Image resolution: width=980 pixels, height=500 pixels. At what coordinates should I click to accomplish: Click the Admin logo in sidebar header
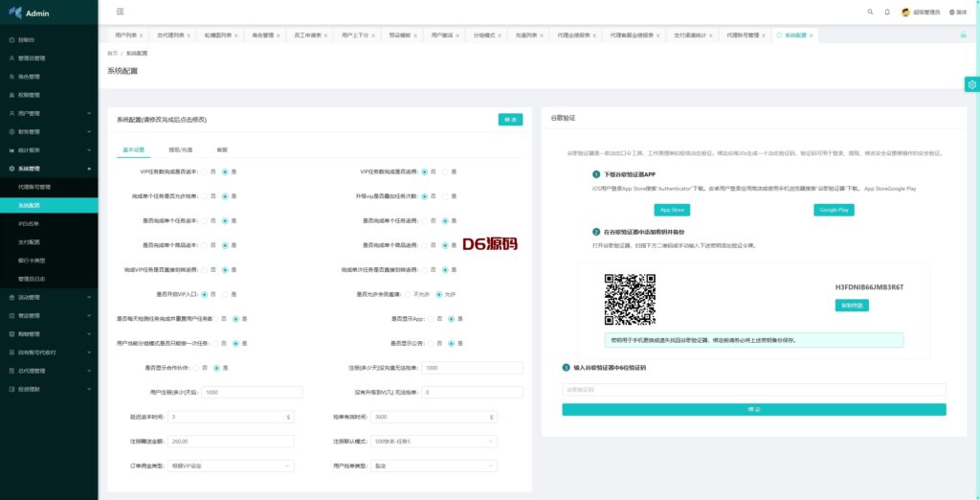[28, 12]
